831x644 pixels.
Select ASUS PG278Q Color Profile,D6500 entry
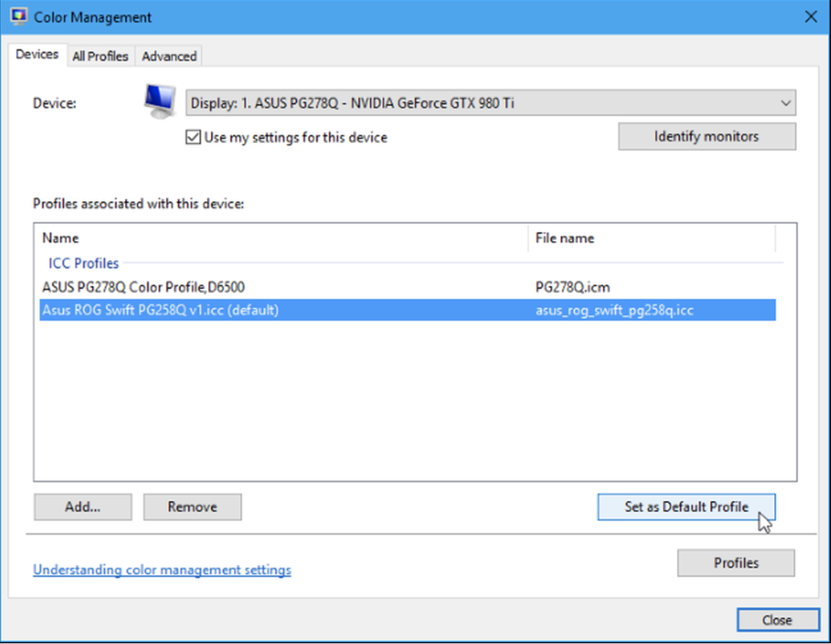[143, 287]
